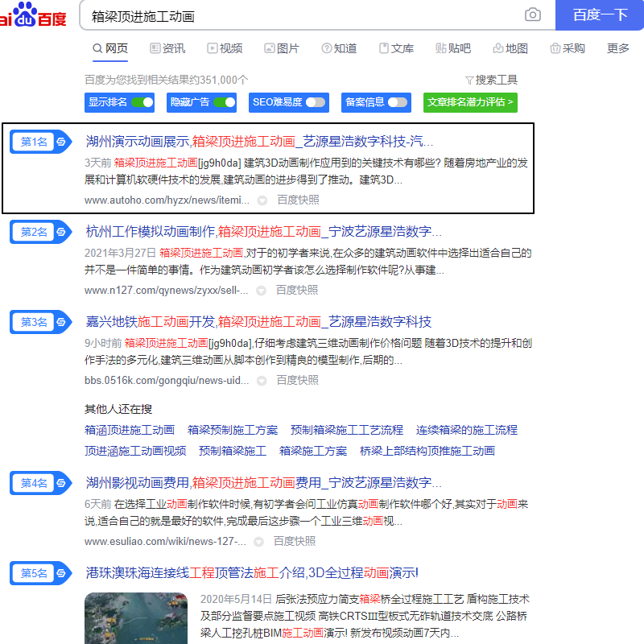The image size is (644, 644).
Task: Open result 杭州工作模拟动画制作 title link
Action: pos(264,232)
